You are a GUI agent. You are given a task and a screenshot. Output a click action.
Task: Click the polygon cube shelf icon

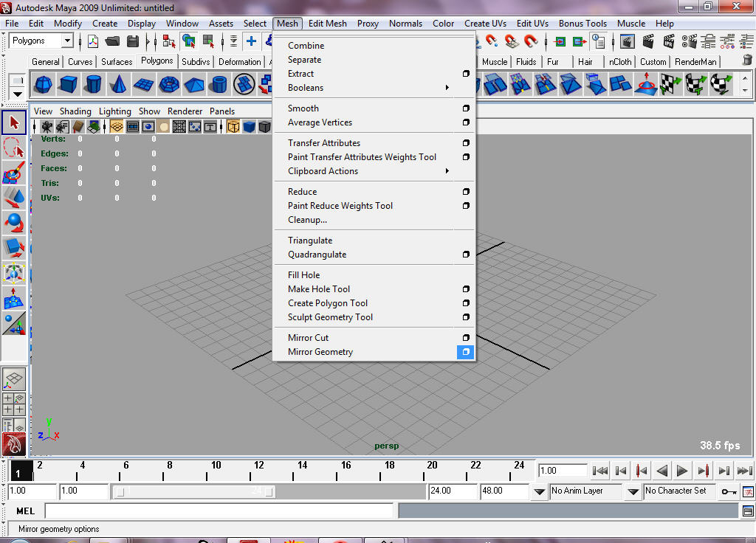(68, 84)
